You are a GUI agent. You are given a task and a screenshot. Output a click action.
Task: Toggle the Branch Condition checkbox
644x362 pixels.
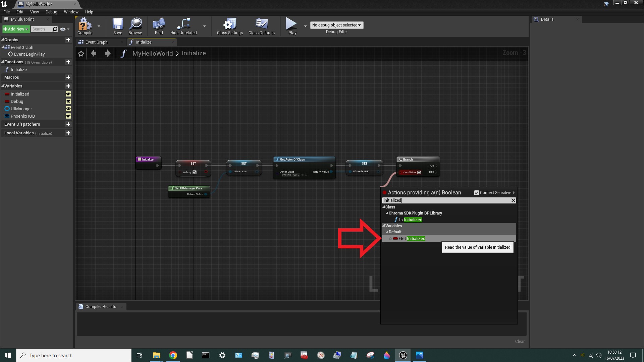click(x=419, y=172)
